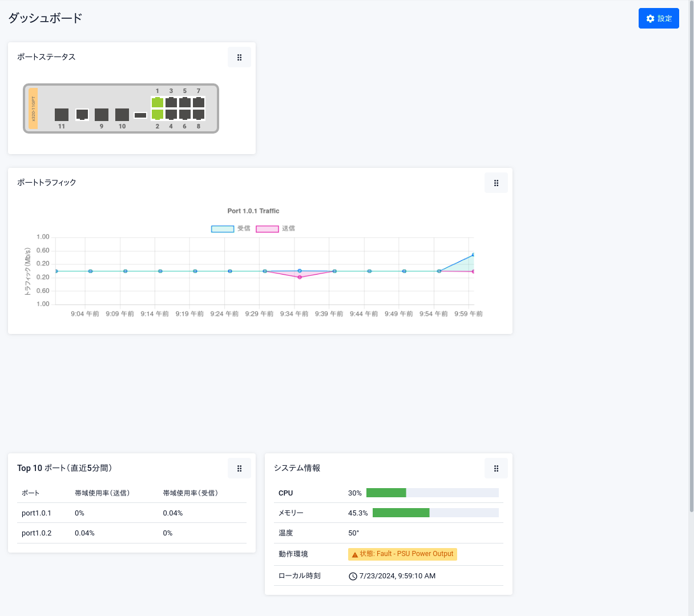Select the port1.0.2 table row

point(131,533)
